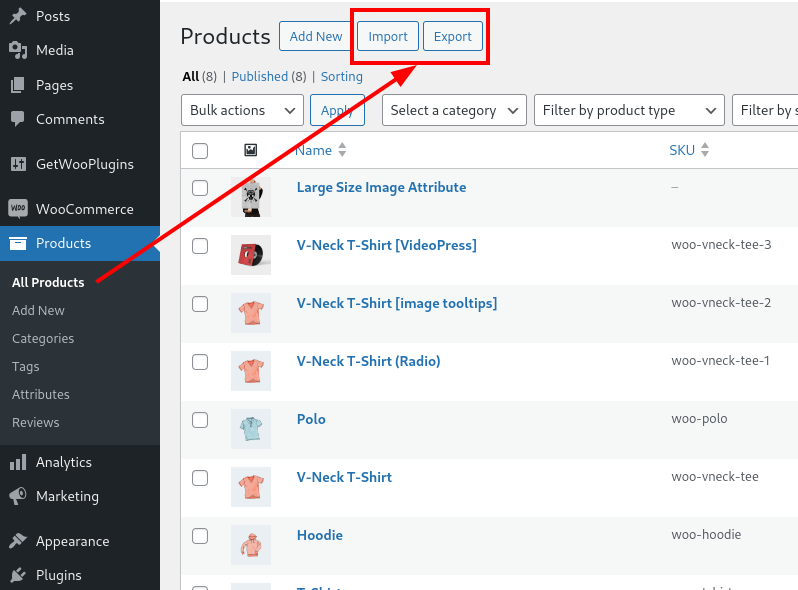Image resolution: width=798 pixels, height=590 pixels.
Task: Sort by Name using sort arrows
Action: click(x=342, y=150)
